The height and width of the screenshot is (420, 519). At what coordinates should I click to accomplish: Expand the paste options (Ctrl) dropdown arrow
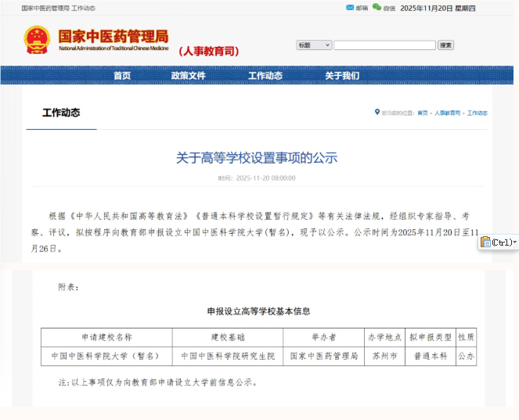pos(514,242)
